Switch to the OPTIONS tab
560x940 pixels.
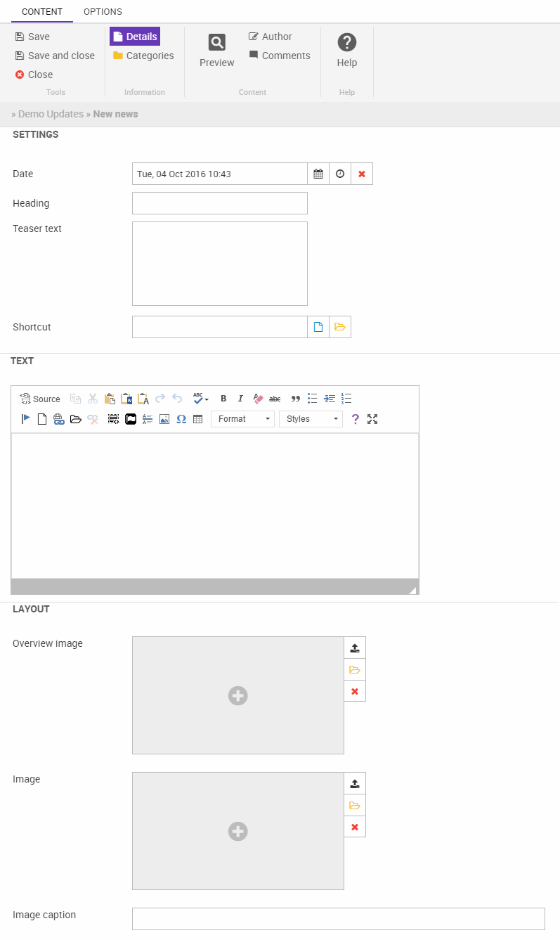click(103, 12)
